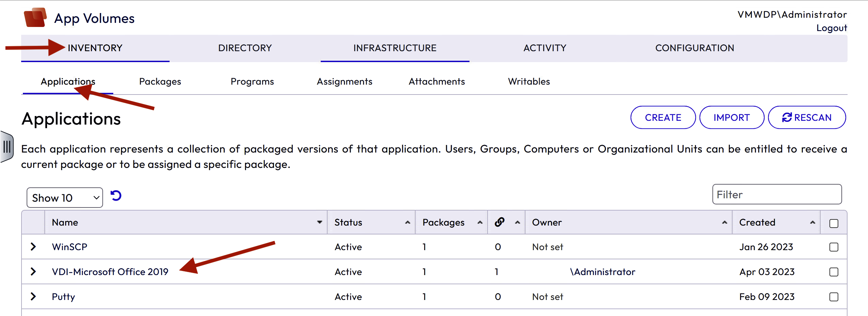
Task: Click the Logout link
Action: [831, 28]
